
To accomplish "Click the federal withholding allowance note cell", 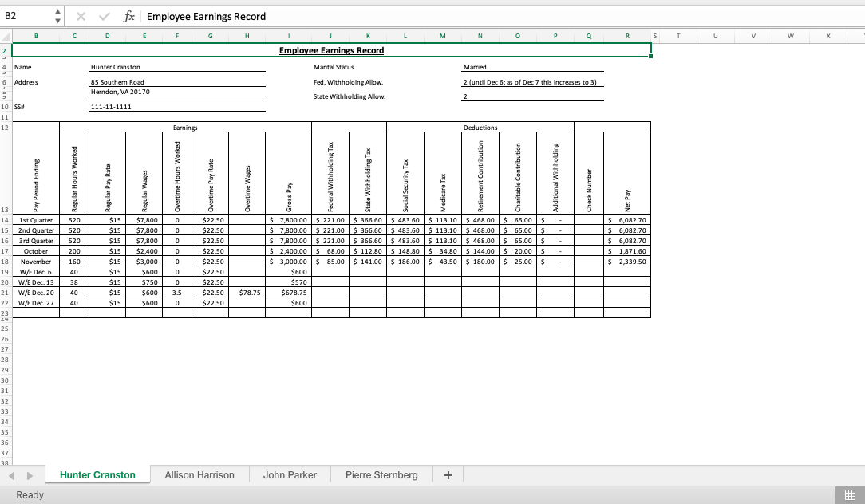I will click(x=533, y=81).
